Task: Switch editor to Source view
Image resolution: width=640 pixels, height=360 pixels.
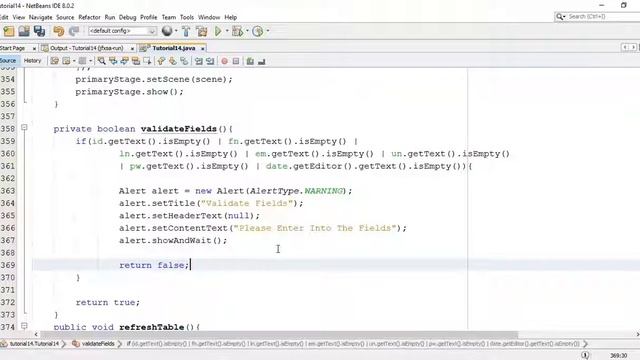Action: point(8,60)
